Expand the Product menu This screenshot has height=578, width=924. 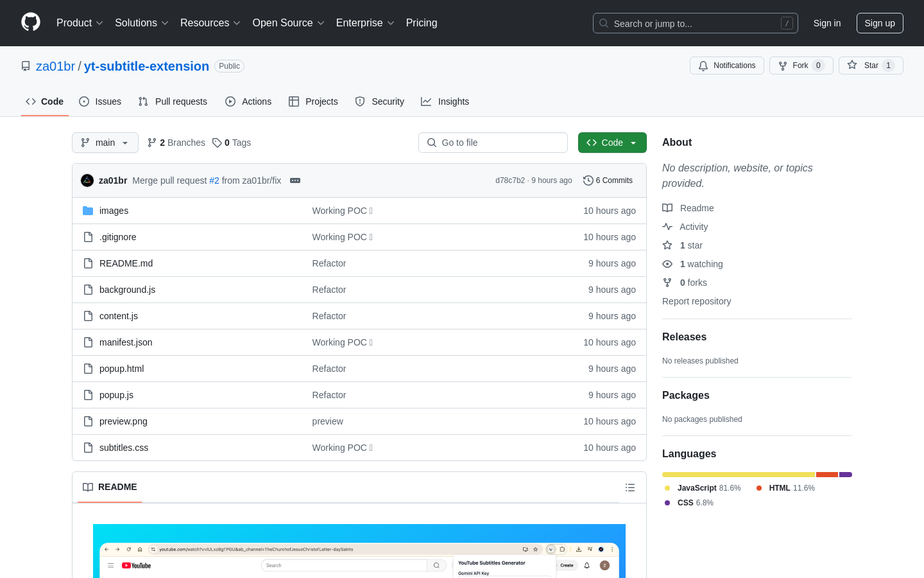coord(80,22)
